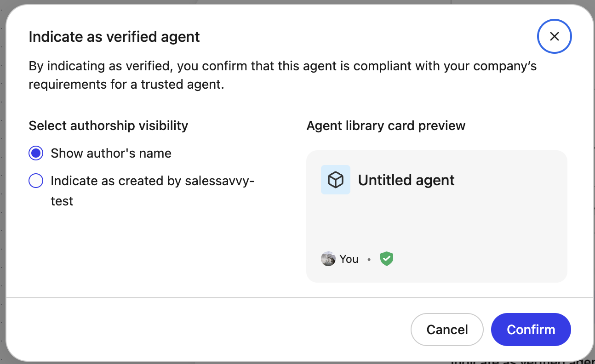The width and height of the screenshot is (595, 364).
Task: Select the "Show author's name" radio button
Action: [x=36, y=154]
